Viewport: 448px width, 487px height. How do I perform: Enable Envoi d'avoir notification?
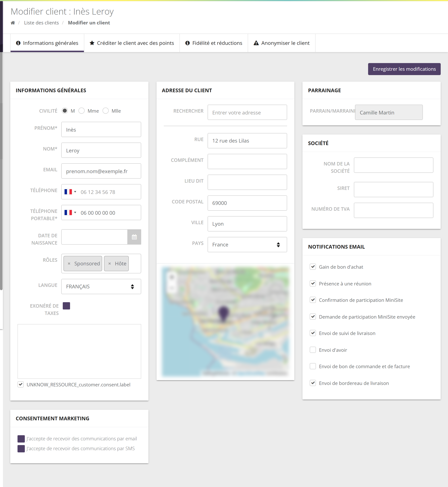coord(313,350)
